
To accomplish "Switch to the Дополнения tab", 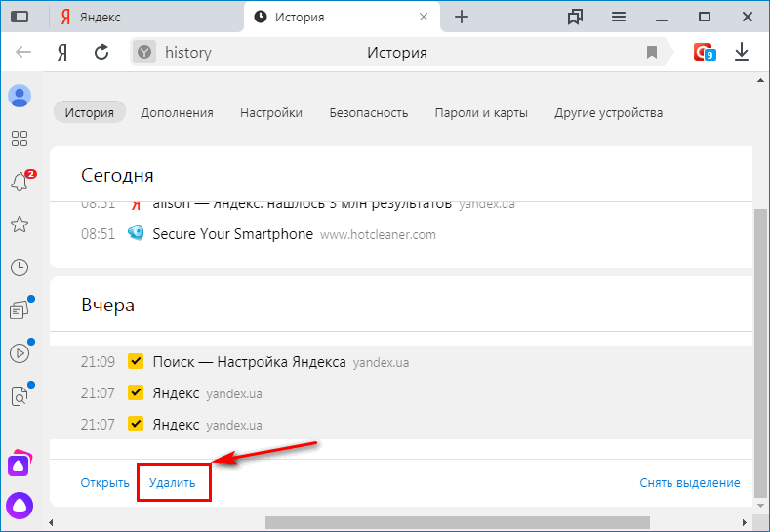I will point(177,113).
